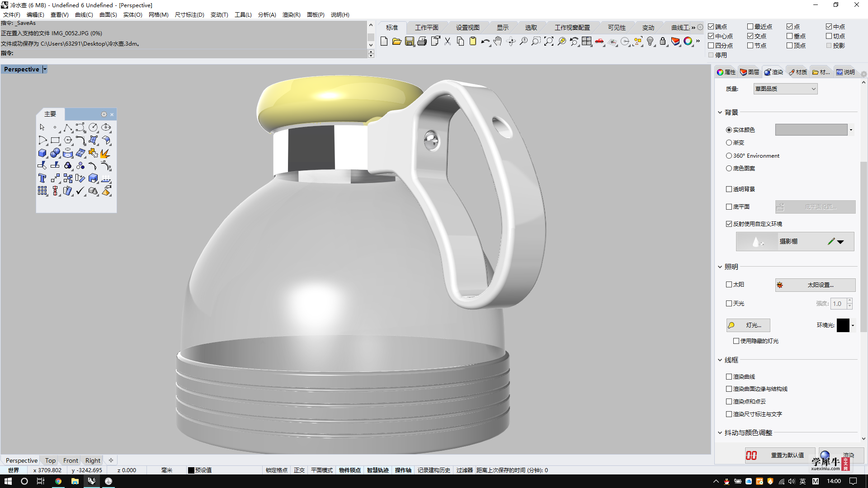
Task: Select the Text object T tool
Action: (42, 178)
